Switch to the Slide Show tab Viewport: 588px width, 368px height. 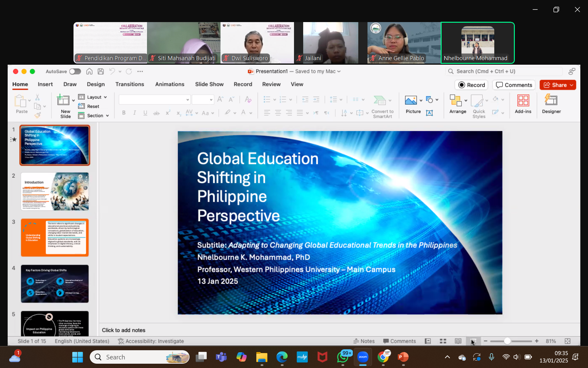(209, 84)
